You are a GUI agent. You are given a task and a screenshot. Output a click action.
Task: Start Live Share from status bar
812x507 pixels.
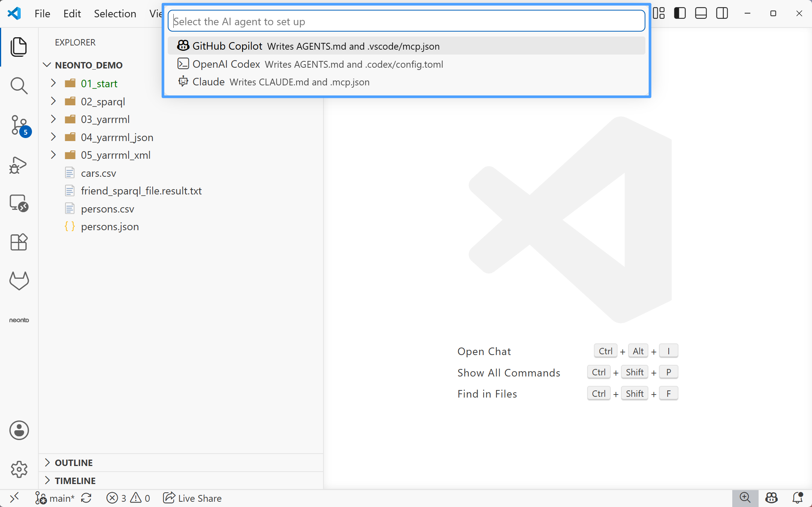coord(192,498)
